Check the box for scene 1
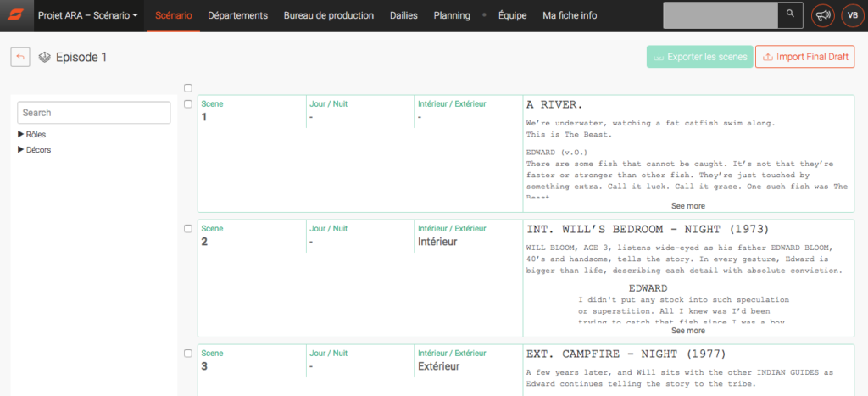Image resolution: width=868 pixels, height=396 pixels. pos(188,104)
